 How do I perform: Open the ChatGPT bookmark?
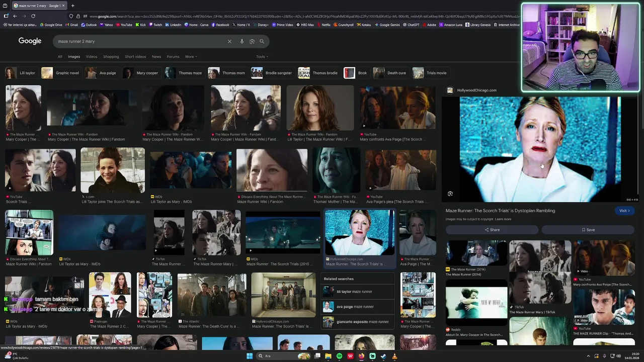point(411,25)
